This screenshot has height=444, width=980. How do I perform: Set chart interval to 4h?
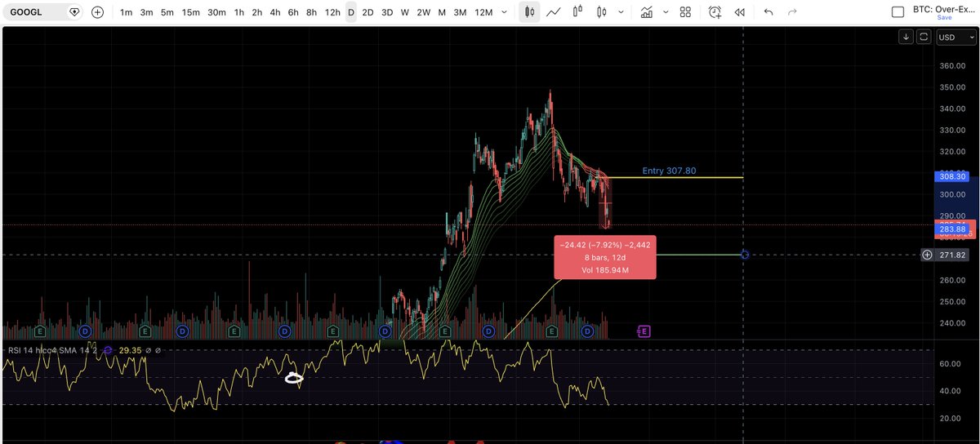coord(275,12)
